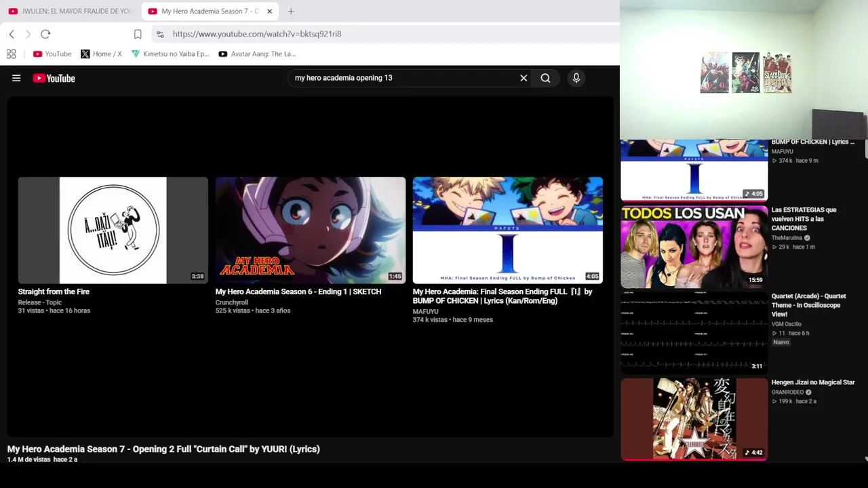Visit the GRANRODEO channel

coord(787,392)
